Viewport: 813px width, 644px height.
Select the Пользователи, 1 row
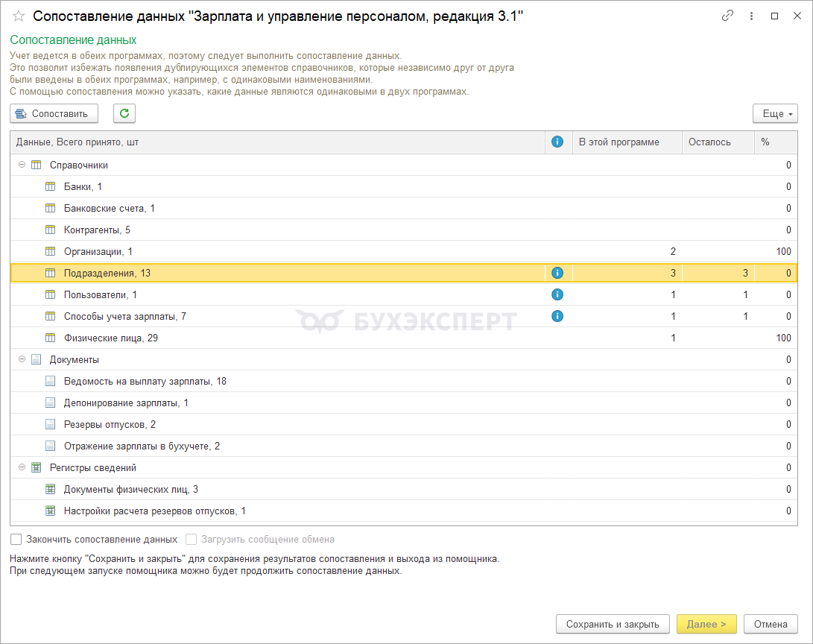pyautogui.click(x=403, y=294)
